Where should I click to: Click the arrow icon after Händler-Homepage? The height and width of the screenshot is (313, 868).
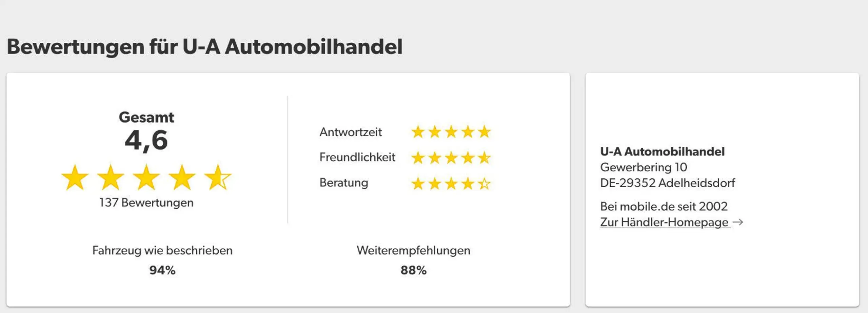[x=738, y=222]
